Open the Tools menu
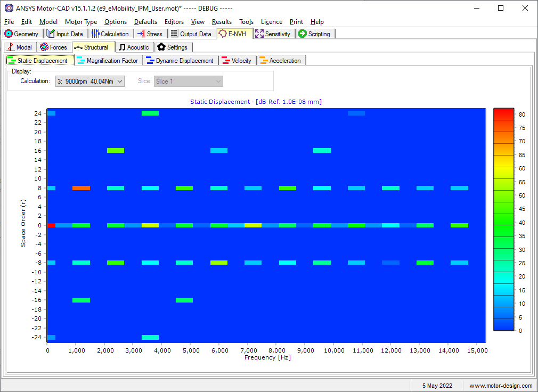 246,22
